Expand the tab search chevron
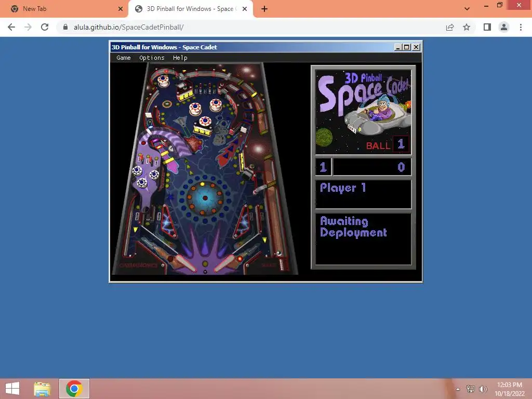Viewport: 532px width, 399px height. 467,9
